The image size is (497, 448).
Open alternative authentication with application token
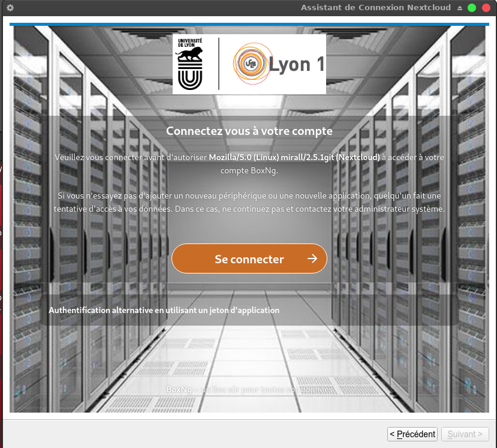pos(164,310)
